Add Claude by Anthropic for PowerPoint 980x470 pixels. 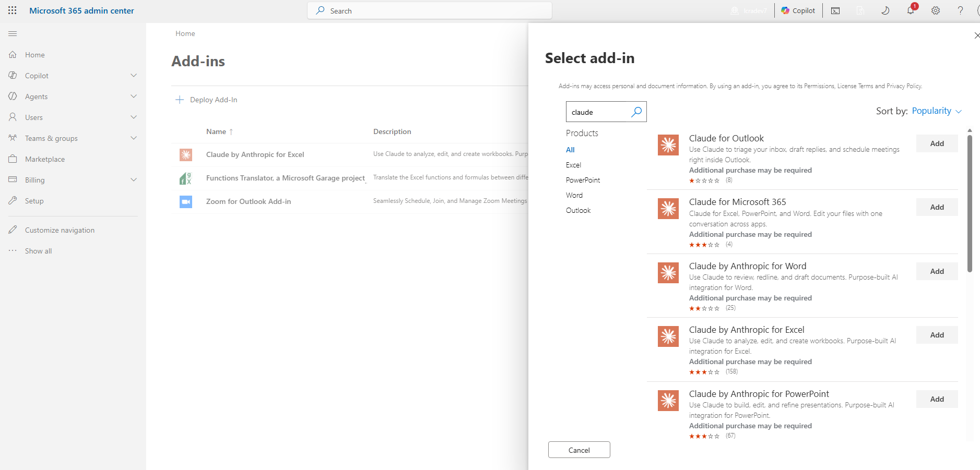tap(937, 399)
